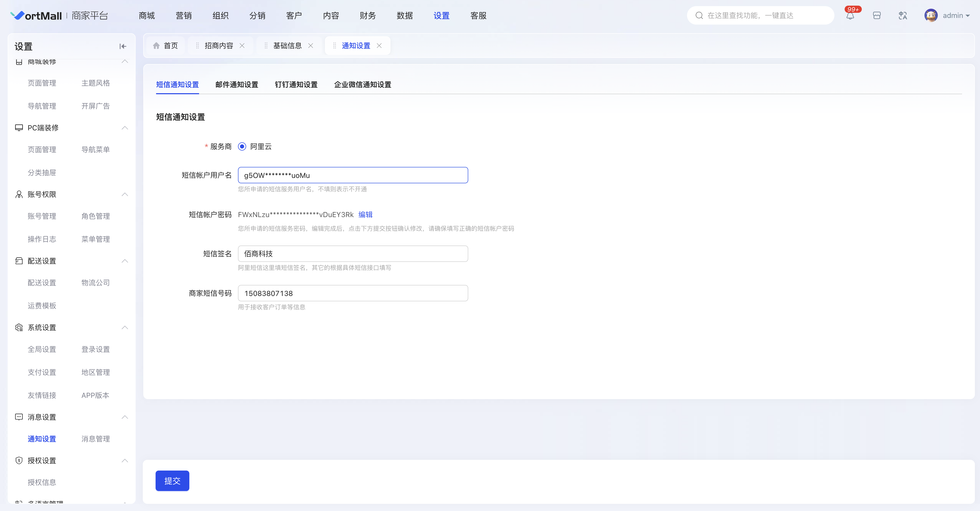Open the notification bell icon
Viewport: 980px width, 511px height.
[x=850, y=16]
